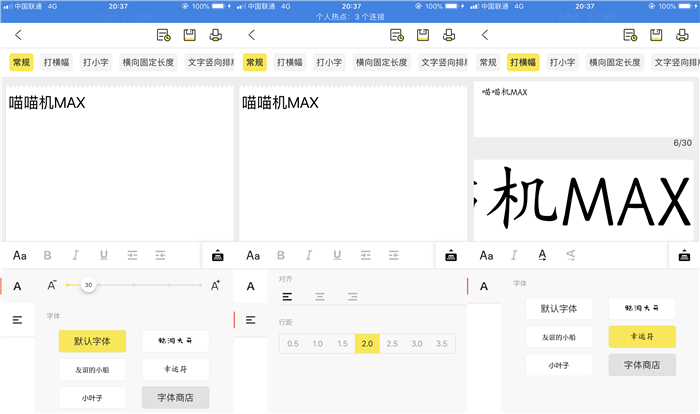Choose left alignment on middle screen
700x414 pixels.
288,297
